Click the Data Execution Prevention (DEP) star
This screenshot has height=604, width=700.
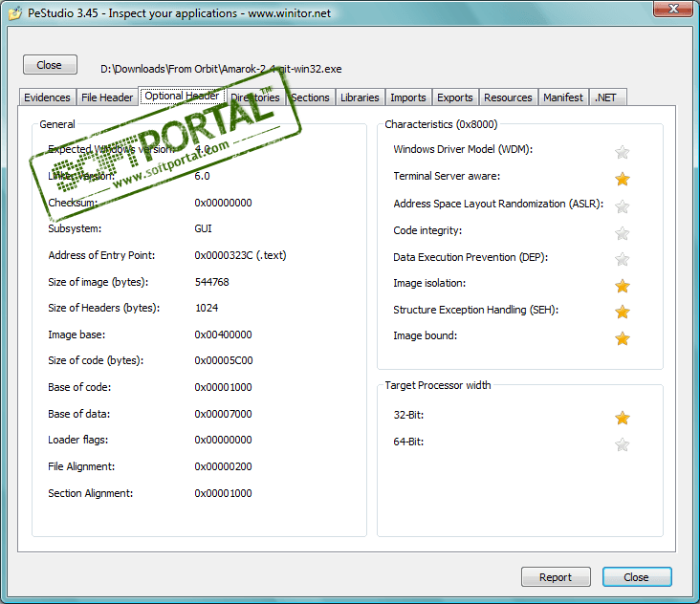(x=622, y=259)
